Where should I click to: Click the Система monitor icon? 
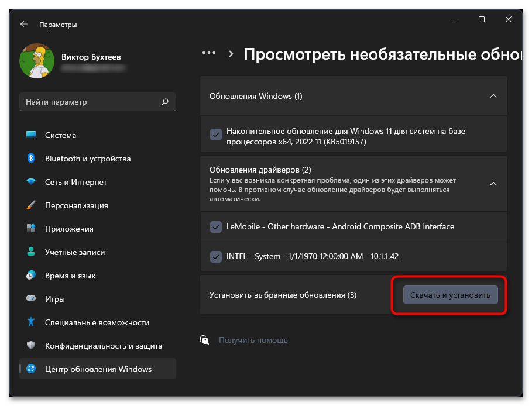tap(31, 135)
